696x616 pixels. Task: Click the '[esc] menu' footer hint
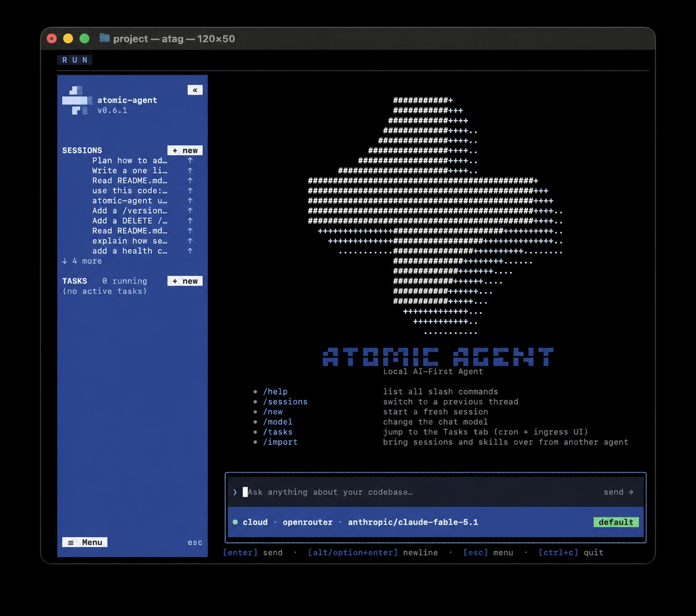click(x=488, y=552)
